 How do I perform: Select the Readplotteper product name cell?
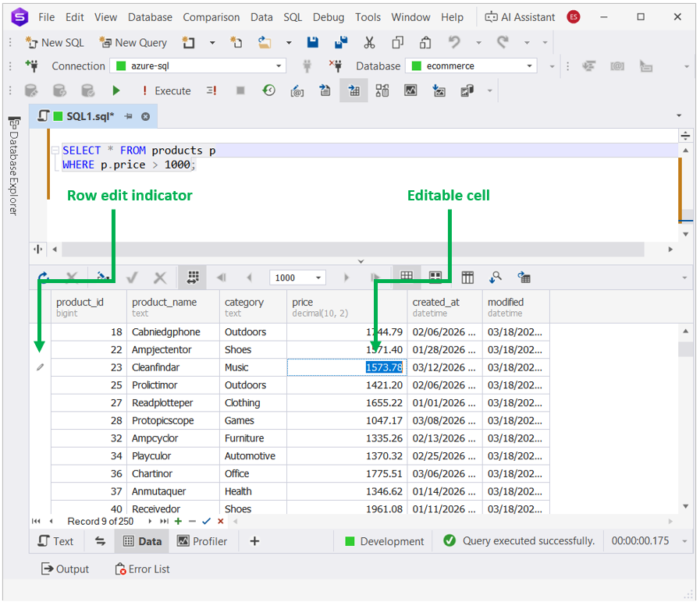[173, 403]
